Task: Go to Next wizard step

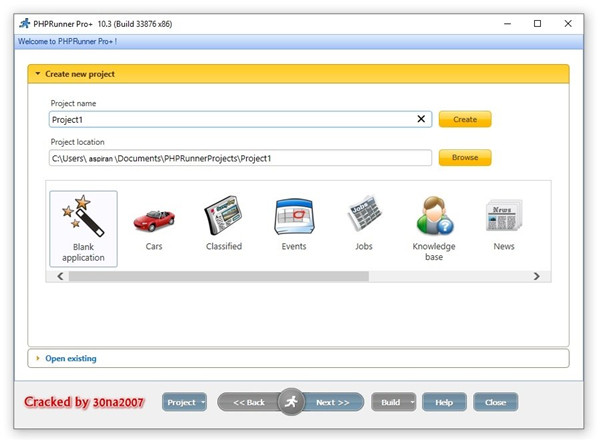Action: tap(333, 402)
